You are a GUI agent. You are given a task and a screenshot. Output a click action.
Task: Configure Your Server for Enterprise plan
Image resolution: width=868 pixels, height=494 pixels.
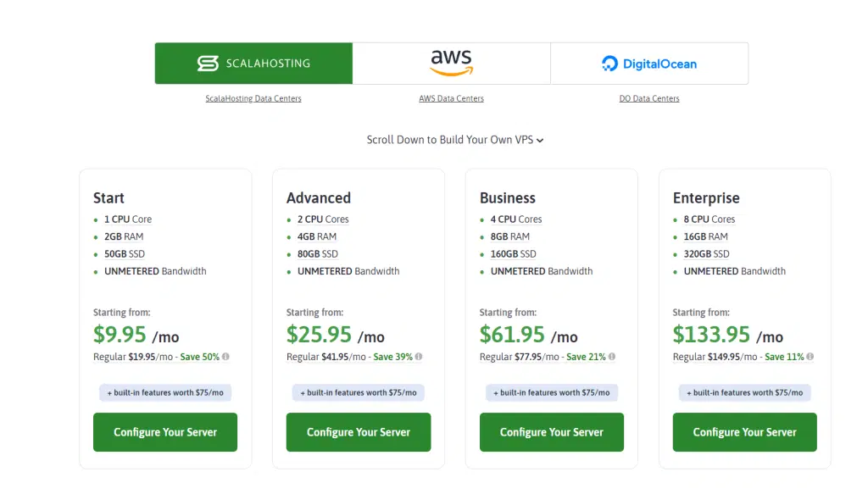pyautogui.click(x=744, y=432)
